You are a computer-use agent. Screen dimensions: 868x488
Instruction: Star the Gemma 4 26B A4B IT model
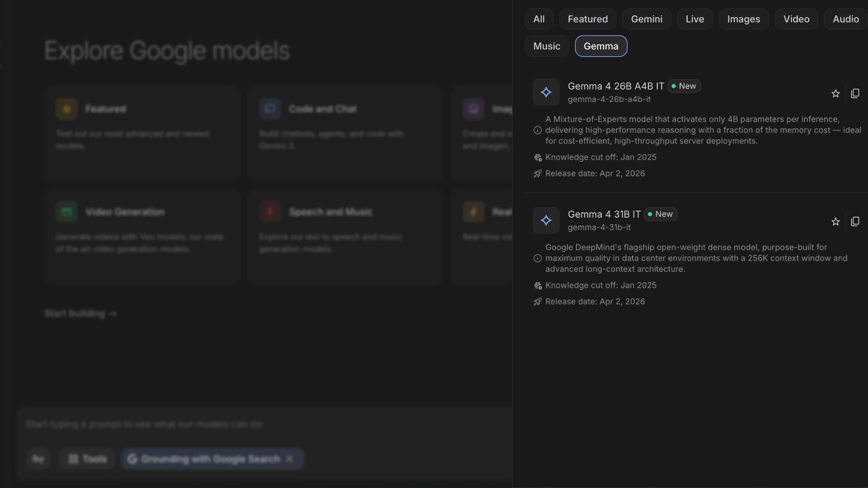tap(835, 94)
